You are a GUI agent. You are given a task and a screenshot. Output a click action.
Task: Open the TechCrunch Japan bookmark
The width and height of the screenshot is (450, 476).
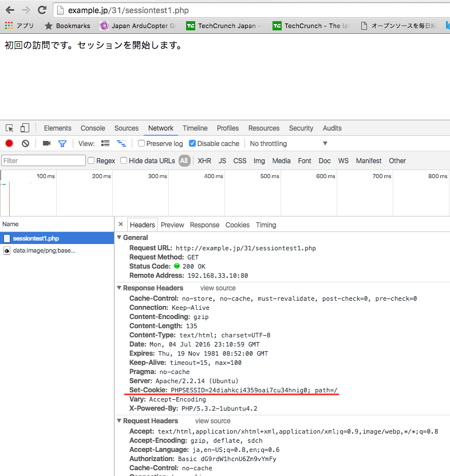[x=224, y=26]
